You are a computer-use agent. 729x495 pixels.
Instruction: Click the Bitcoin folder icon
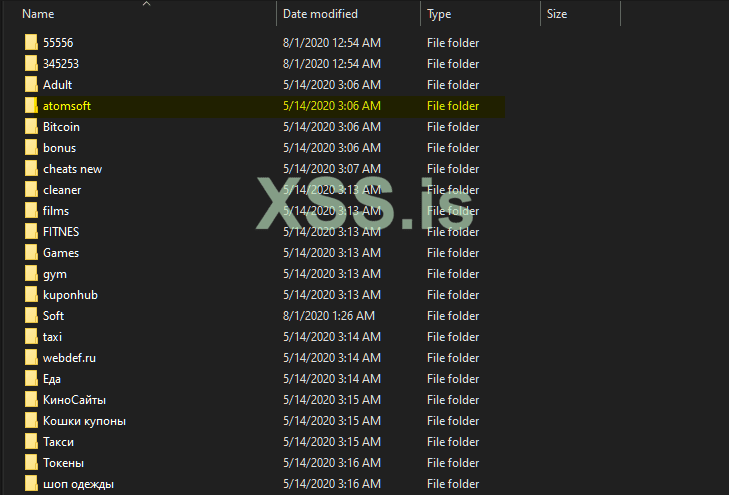pos(32,127)
